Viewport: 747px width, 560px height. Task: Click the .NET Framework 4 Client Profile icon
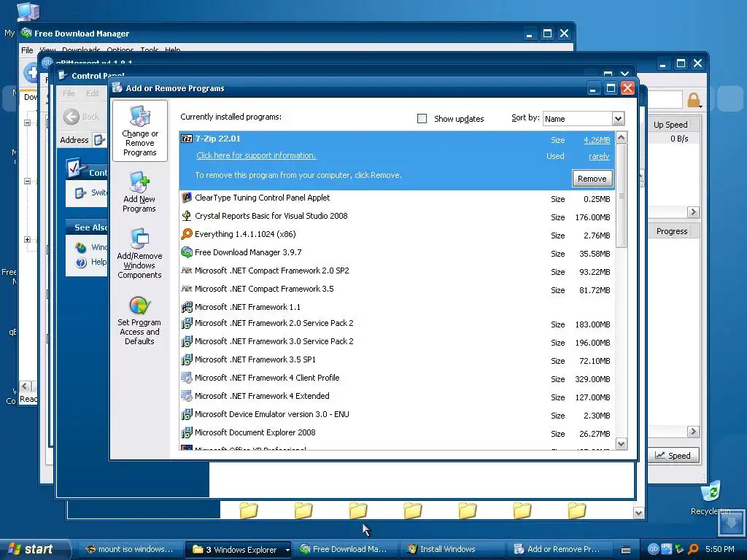click(187, 378)
